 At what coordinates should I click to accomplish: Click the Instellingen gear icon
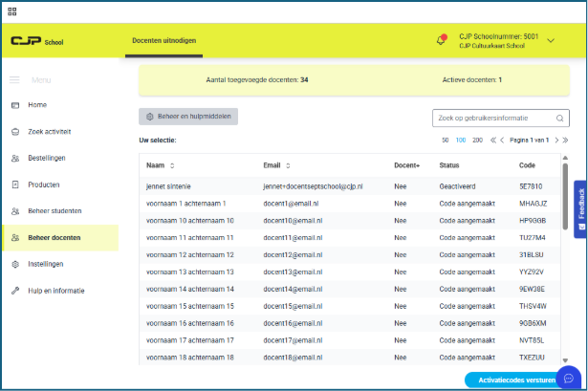click(x=15, y=264)
